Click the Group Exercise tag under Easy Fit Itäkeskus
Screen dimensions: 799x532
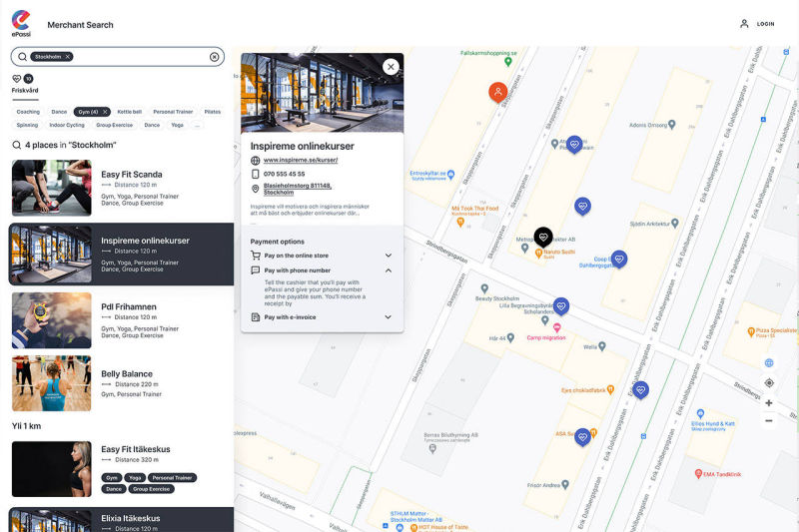(152, 489)
